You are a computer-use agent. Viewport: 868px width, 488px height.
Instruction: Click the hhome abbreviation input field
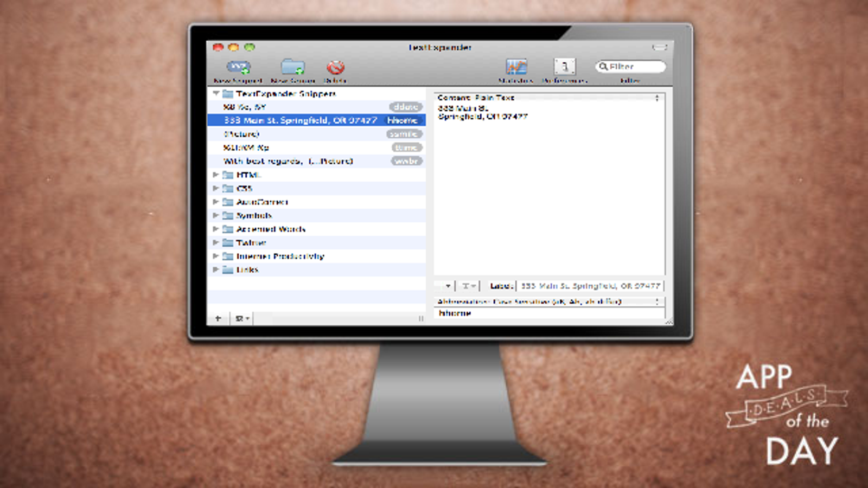549,313
